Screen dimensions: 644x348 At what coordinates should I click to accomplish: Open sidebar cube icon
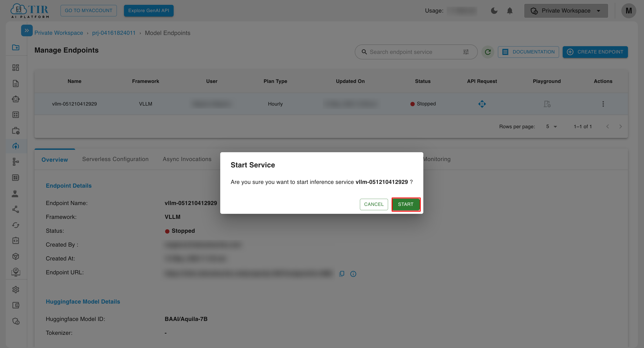coord(16,256)
